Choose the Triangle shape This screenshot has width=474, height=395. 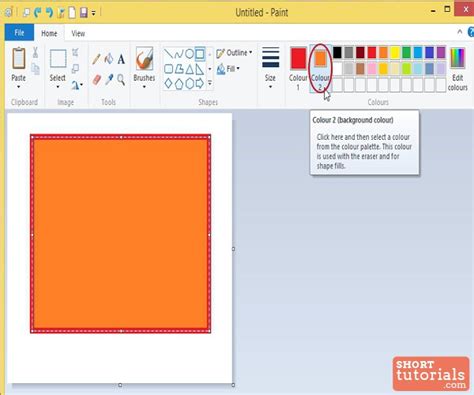click(x=189, y=69)
